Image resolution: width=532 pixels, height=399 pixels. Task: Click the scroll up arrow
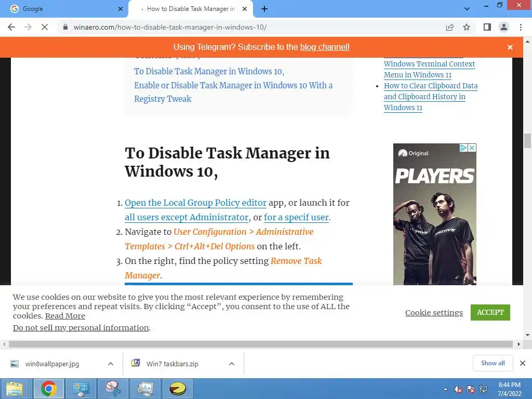point(527,42)
